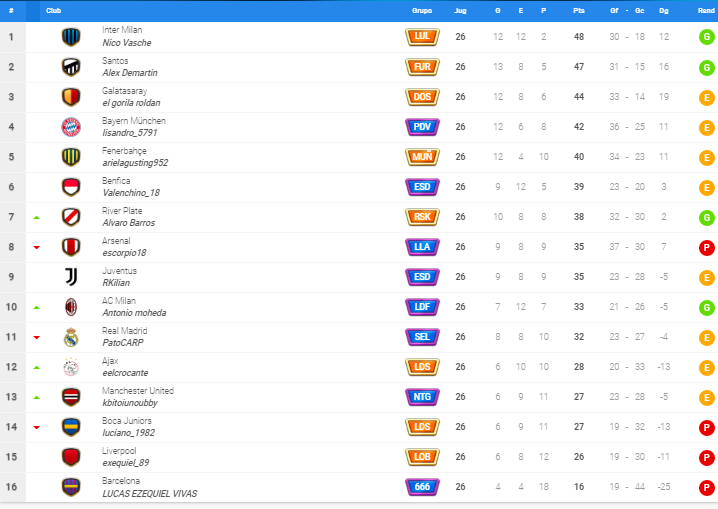Click the Juventus club logo
Screen dimensions: 718x509
click(x=71, y=277)
